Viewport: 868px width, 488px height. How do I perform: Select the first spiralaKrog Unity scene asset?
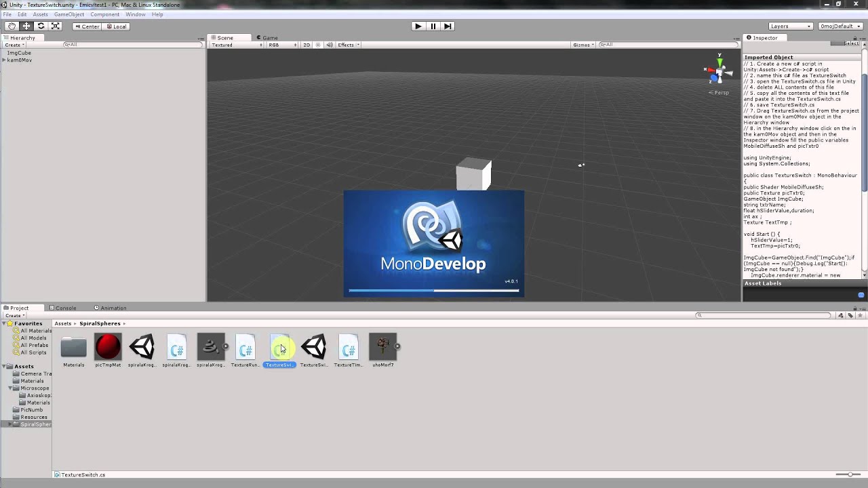(142, 347)
